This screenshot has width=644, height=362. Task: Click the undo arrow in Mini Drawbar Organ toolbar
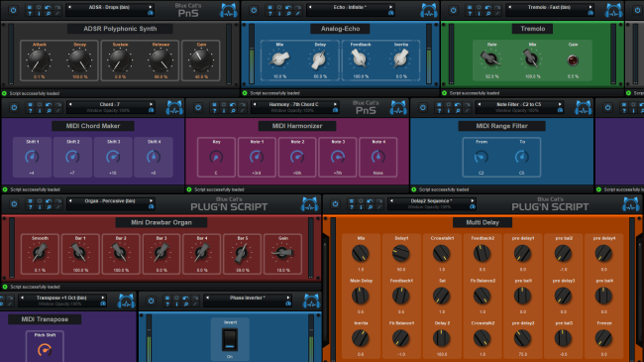[x=49, y=201]
